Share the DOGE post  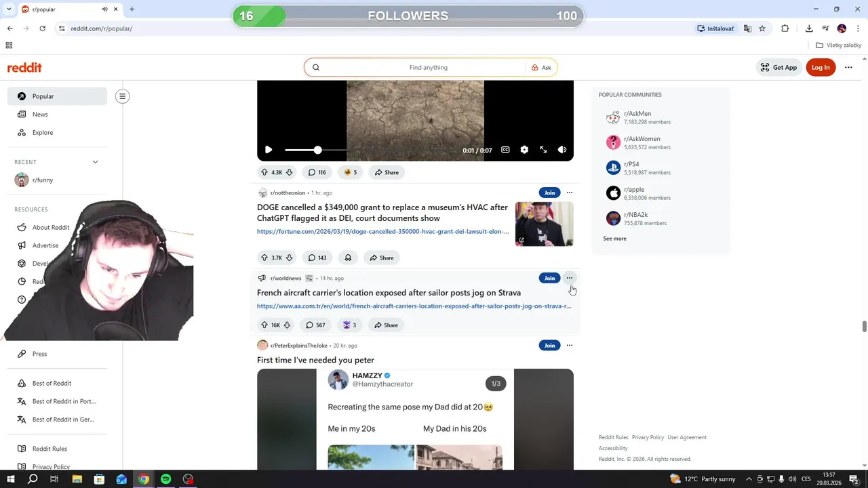[x=381, y=258]
